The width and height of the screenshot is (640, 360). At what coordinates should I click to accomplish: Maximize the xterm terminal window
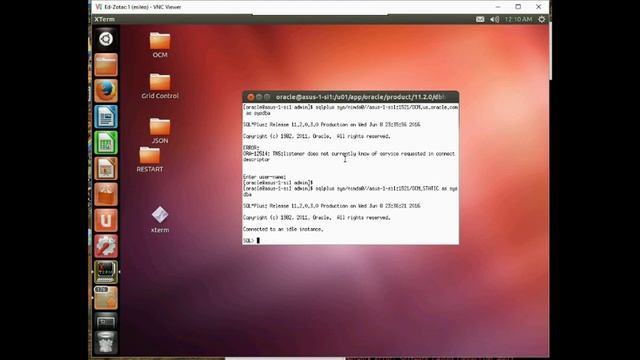(x=267, y=97)
